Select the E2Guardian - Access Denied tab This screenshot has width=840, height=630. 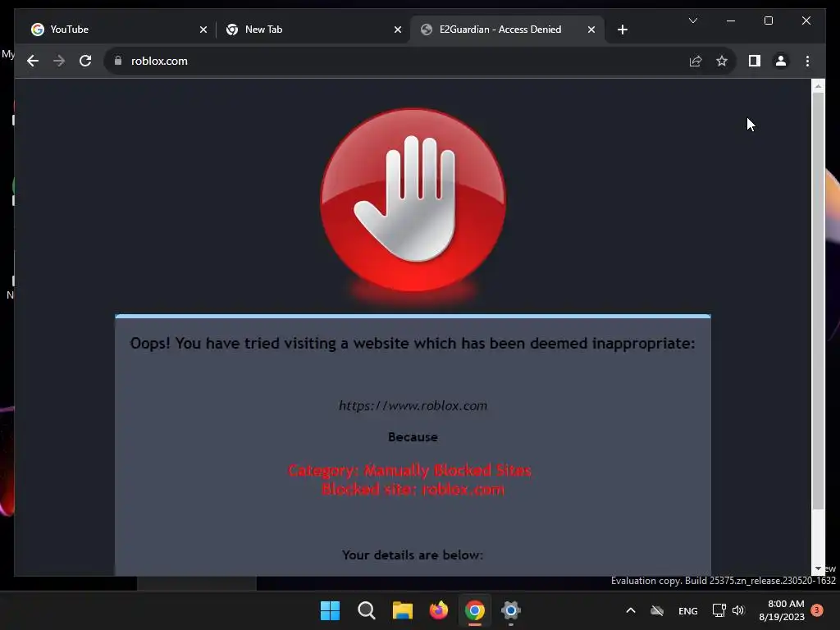pyautogui.click(x=507, y=30)
